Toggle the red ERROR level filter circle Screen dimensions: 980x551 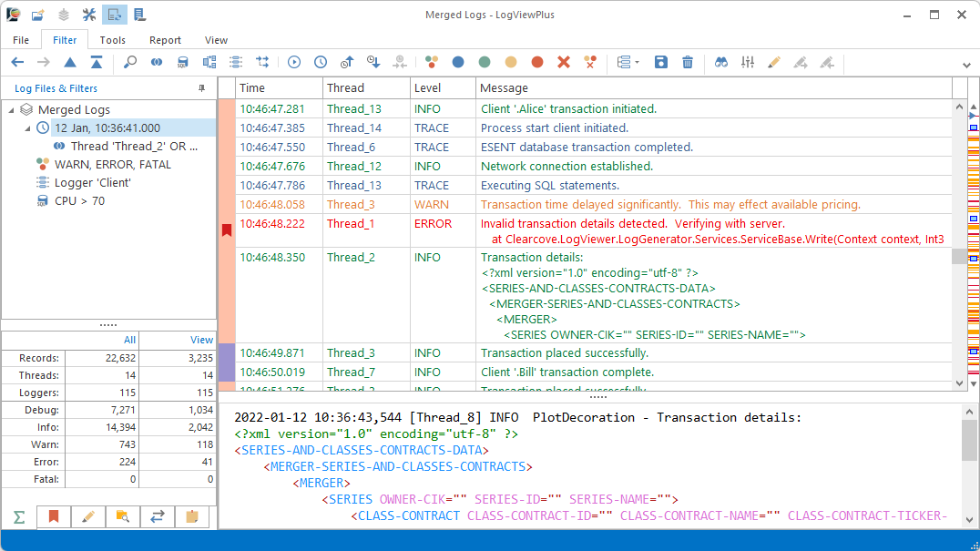pos(537,62)
